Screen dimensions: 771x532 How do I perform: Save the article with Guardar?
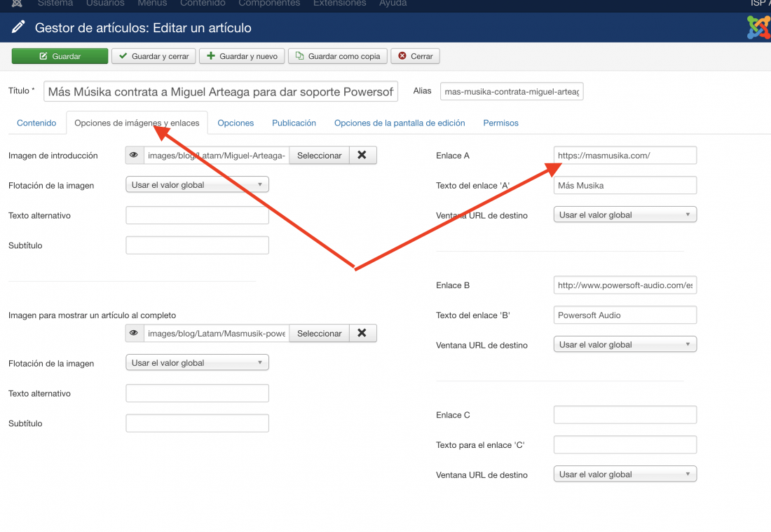[60, 56]
